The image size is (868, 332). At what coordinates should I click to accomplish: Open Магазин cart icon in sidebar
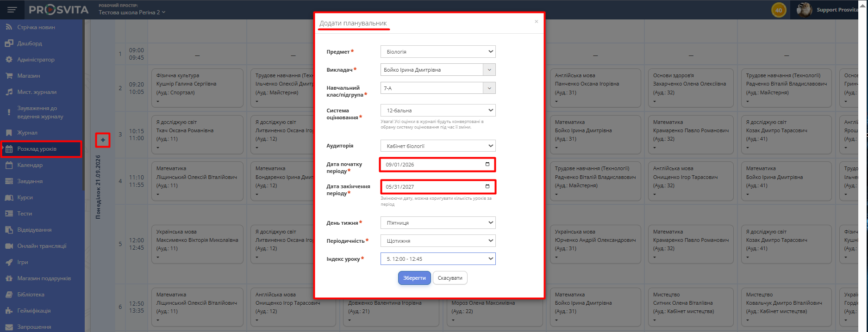pyautogui.click(x=9, y=76)
